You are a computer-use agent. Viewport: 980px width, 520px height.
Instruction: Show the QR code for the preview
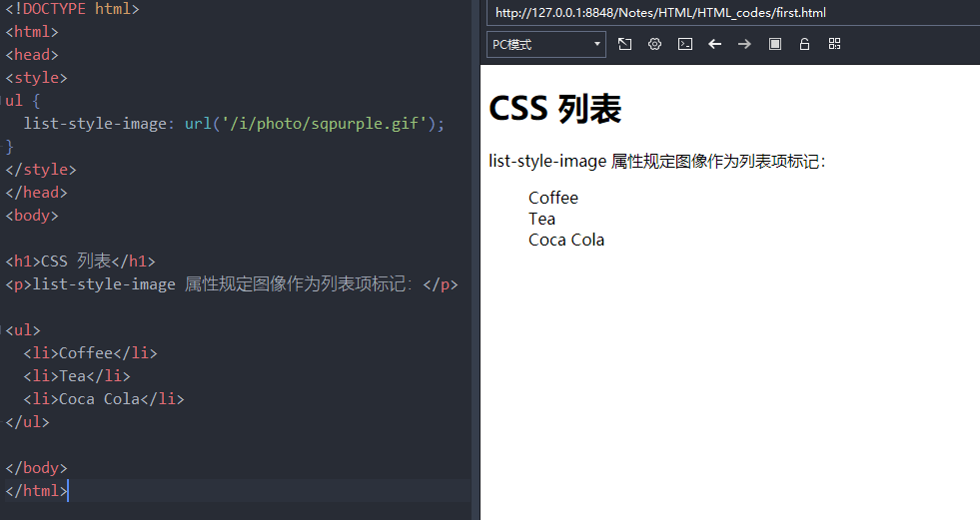coord(834,44)
